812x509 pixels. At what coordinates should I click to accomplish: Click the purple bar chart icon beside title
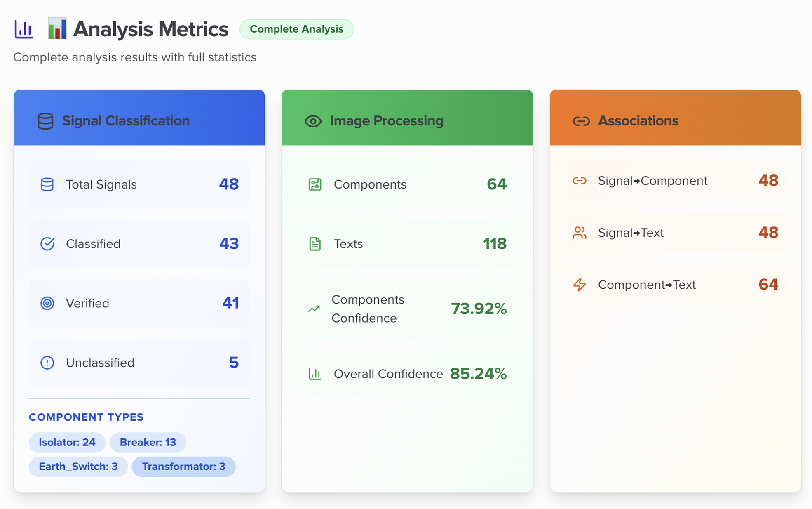point(24,29)
